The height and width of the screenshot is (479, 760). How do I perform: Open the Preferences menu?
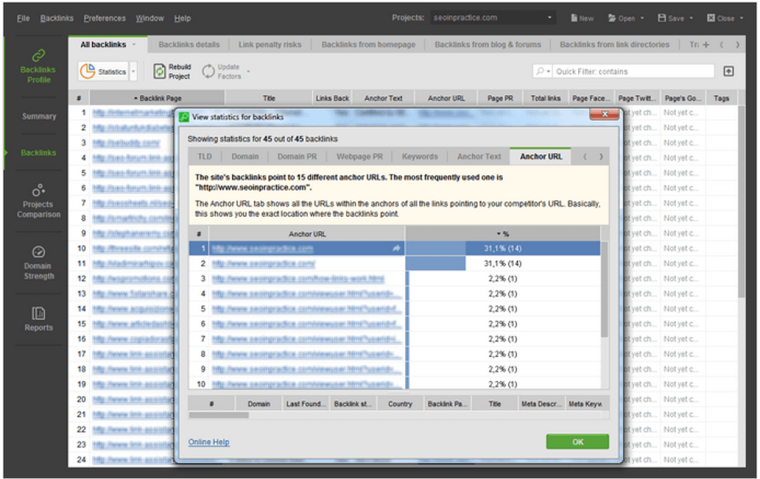105,18
